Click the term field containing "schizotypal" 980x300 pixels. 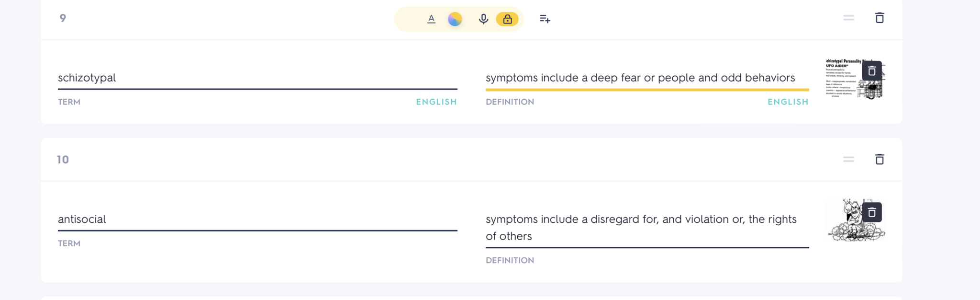coord(257,78)
